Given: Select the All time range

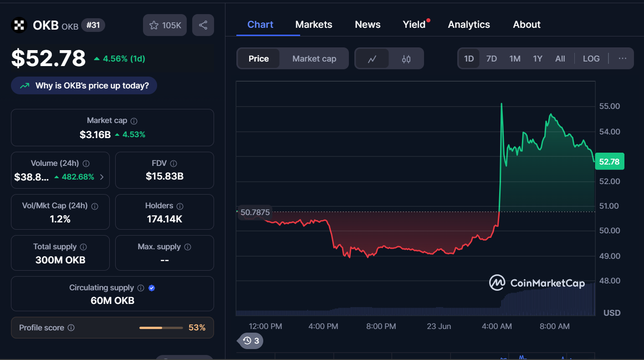Looking at the screenshot, I should tap(560, 59).
